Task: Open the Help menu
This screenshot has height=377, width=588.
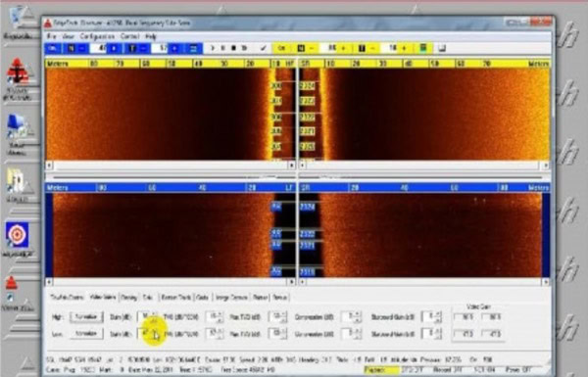Action: pyautogui.click(x=150, y=36)
